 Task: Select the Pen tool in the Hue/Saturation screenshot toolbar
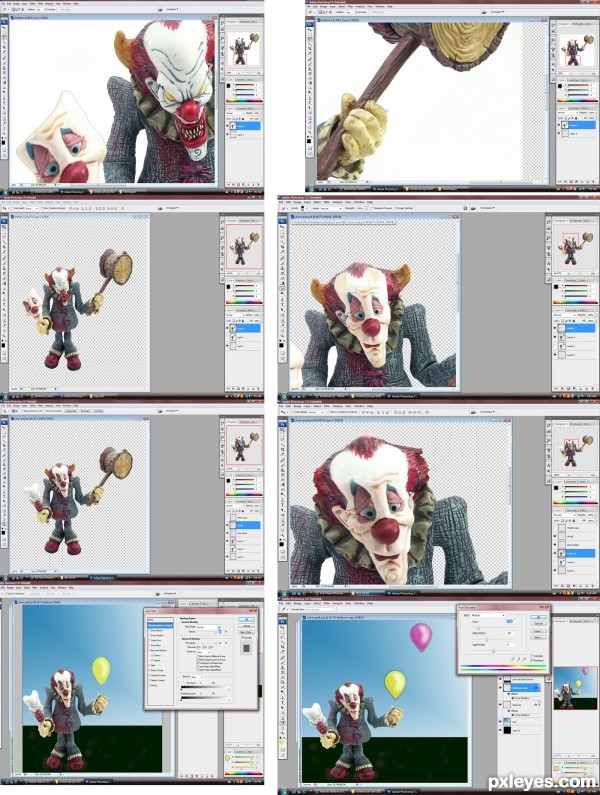coord(283,698)
